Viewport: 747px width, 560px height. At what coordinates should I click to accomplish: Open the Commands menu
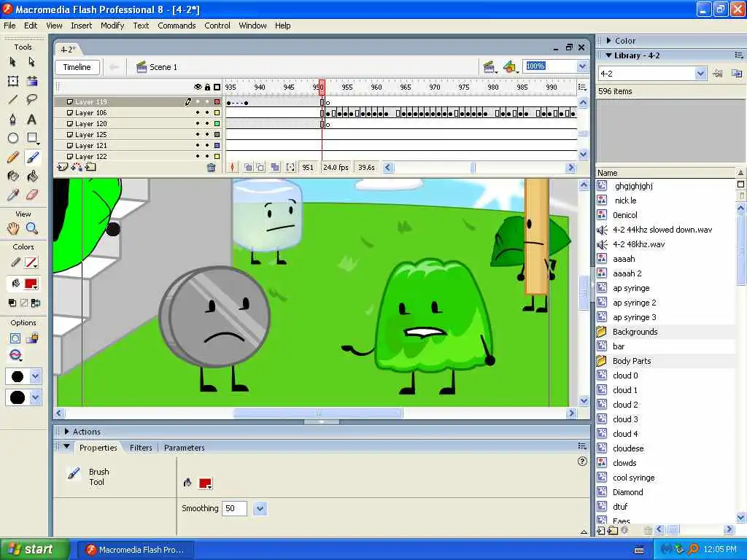(177, 26)
